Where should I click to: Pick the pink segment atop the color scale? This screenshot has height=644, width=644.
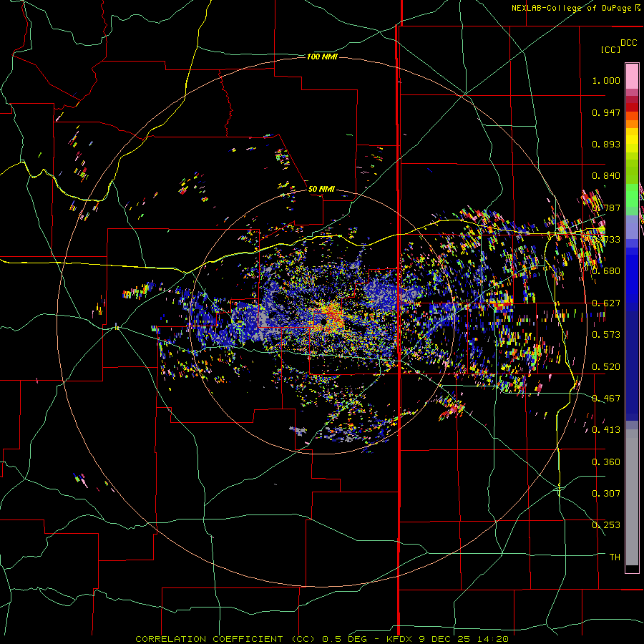632,76
